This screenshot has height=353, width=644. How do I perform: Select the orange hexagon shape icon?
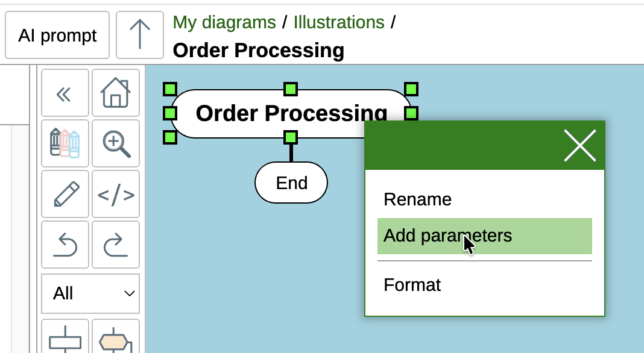(x=115, y=342)
